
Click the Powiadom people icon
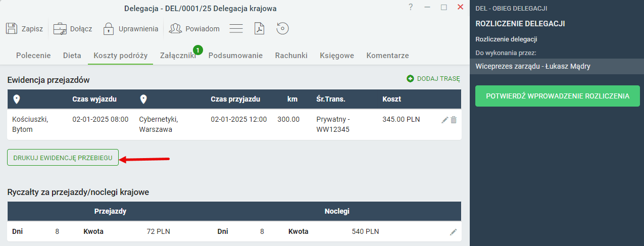point(175,29)
